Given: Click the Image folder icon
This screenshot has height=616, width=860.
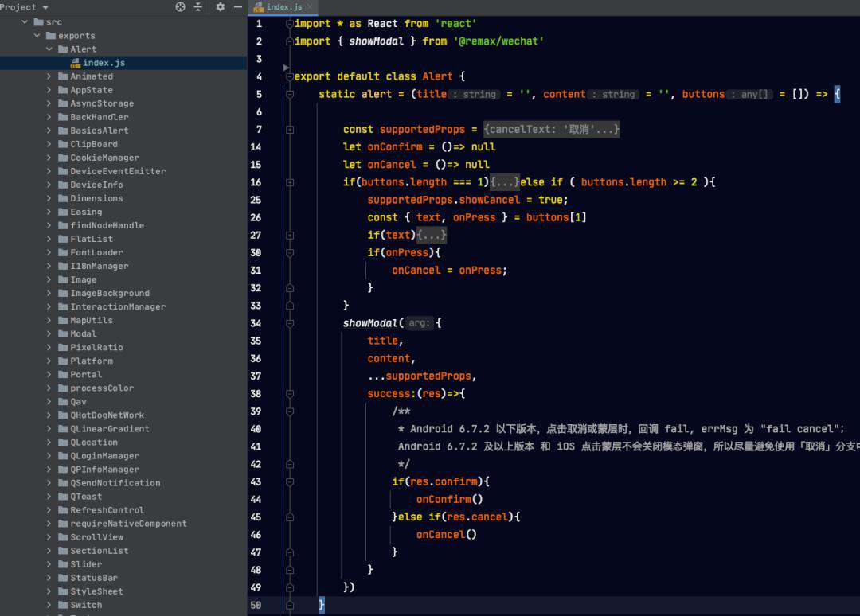Looking at the screenshot, I should point(63,279).
